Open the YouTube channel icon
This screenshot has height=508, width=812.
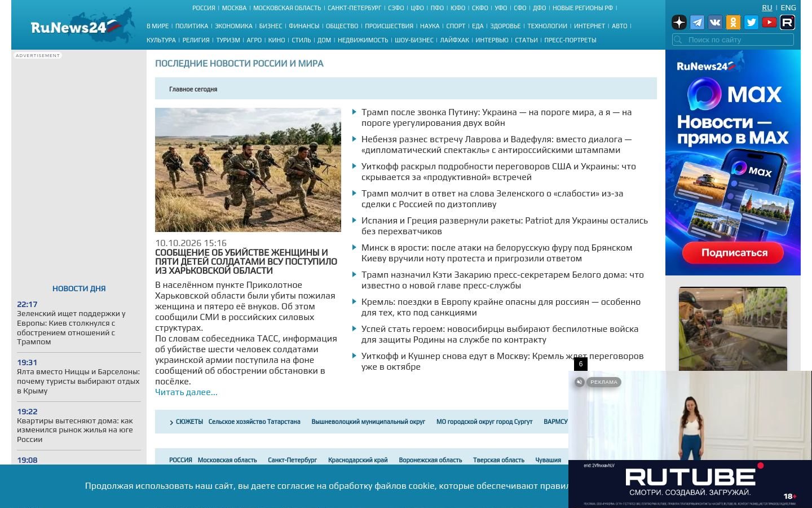pos(769,22)
